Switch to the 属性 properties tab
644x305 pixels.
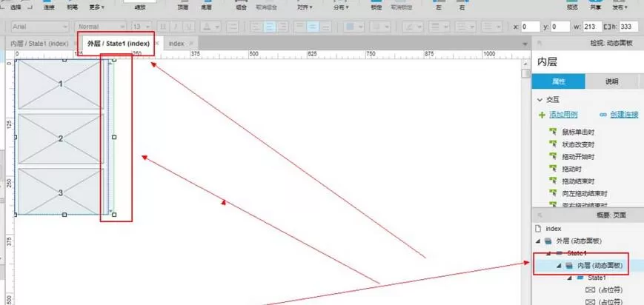[559, 81]
